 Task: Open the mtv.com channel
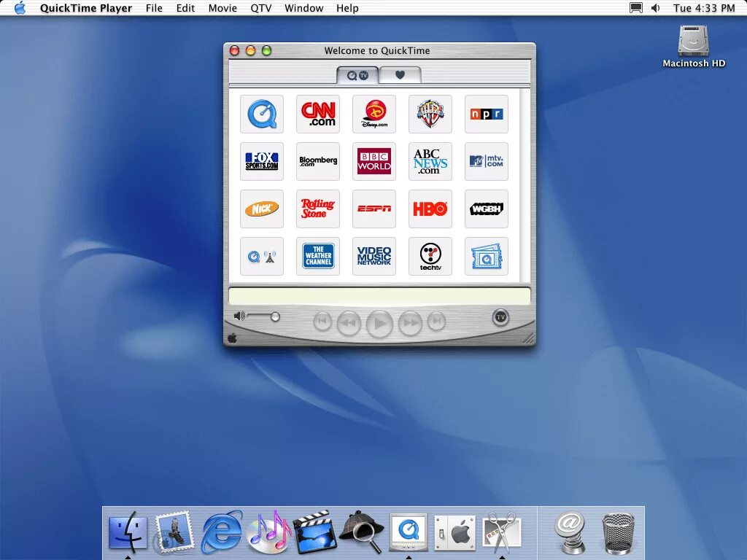click(487, 161)
